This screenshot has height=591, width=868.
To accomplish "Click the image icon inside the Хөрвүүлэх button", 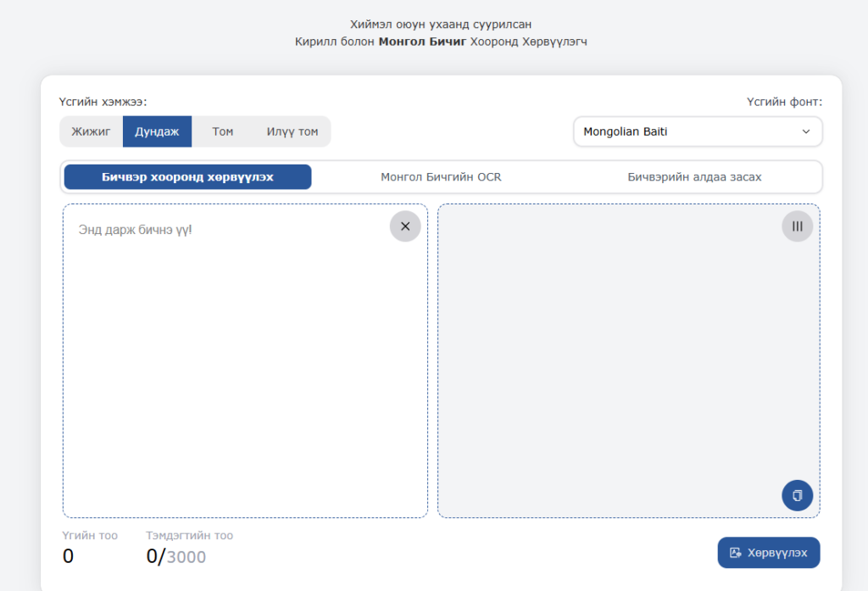I will tap(736, 553).
